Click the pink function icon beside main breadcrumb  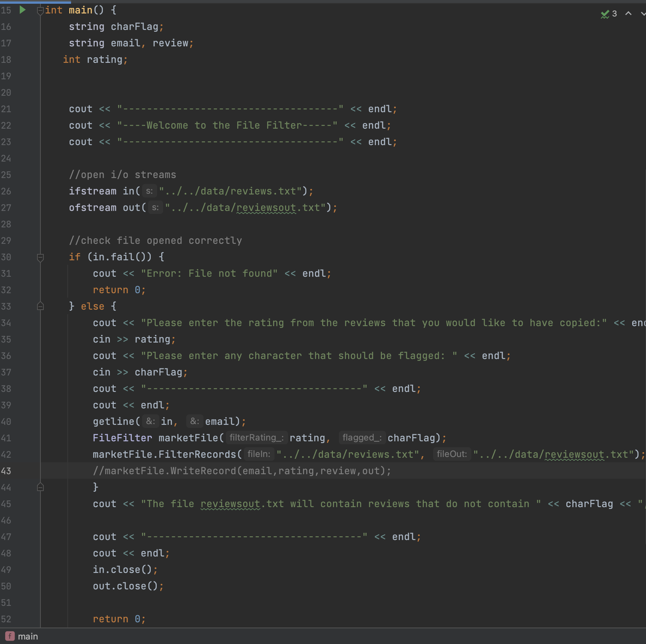[x=9, y=636]
